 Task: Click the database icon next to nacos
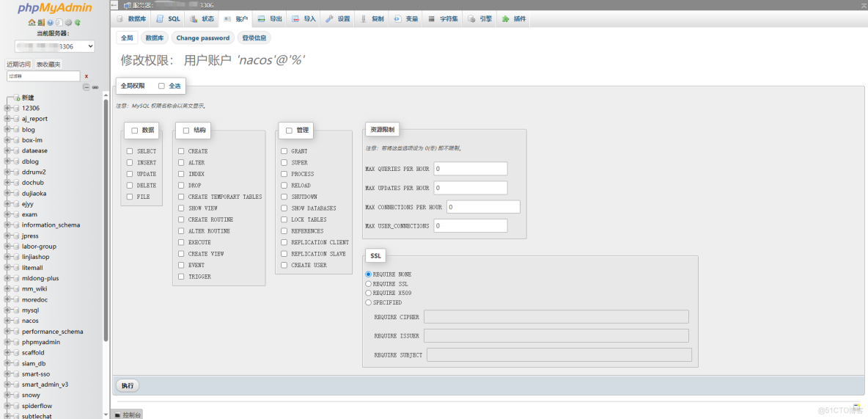17,321
